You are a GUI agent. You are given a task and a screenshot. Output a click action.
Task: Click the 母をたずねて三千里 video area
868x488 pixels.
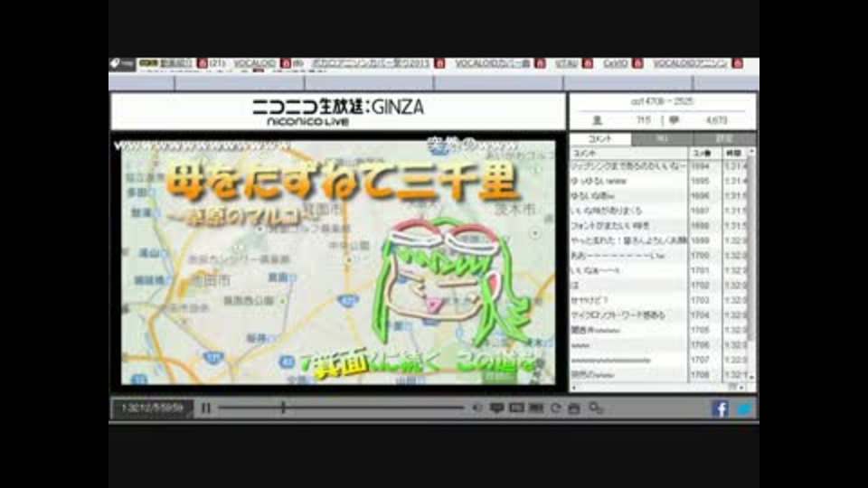(338, 262)
